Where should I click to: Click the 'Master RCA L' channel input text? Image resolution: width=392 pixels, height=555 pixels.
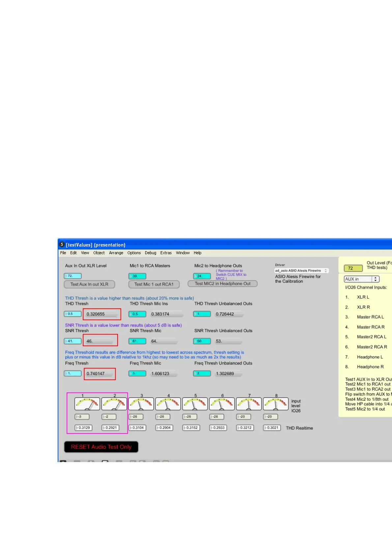[x=370, y=317]
